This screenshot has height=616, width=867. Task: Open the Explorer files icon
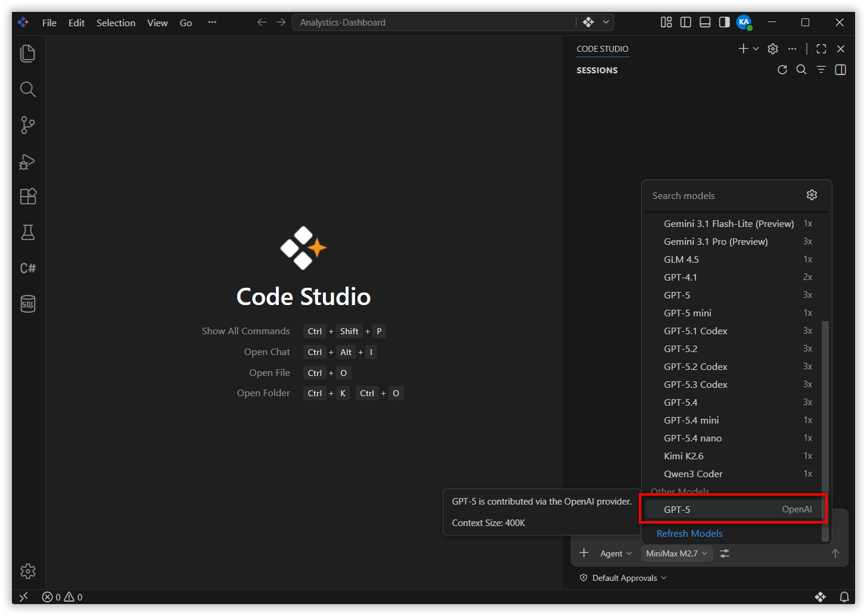pyautogui.click(x=28, y=54)
